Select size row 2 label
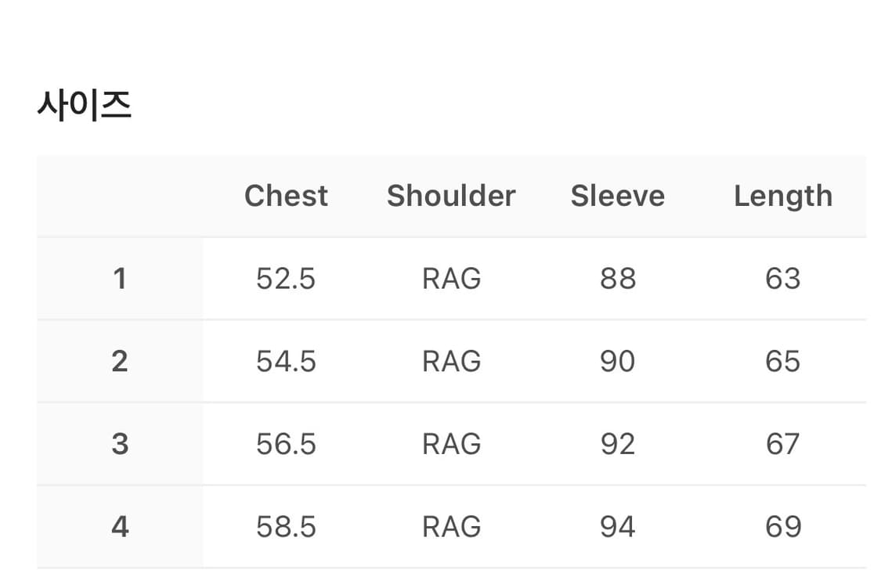The image size is (881, 588). [120, 362]
